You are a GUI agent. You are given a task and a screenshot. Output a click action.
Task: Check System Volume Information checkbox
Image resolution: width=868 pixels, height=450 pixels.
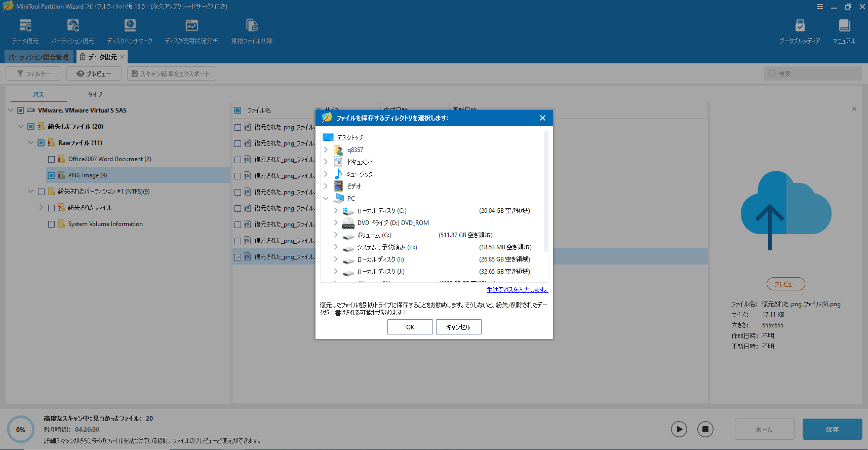tap(51, 224)
